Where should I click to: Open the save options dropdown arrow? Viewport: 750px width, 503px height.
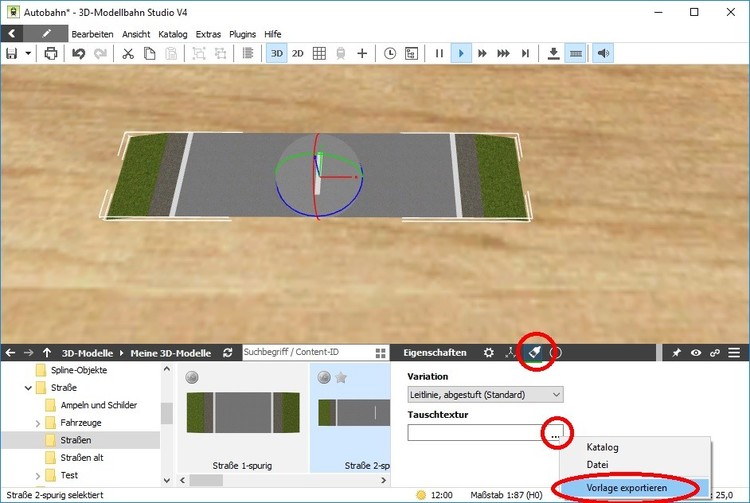(x=28, y=54)
